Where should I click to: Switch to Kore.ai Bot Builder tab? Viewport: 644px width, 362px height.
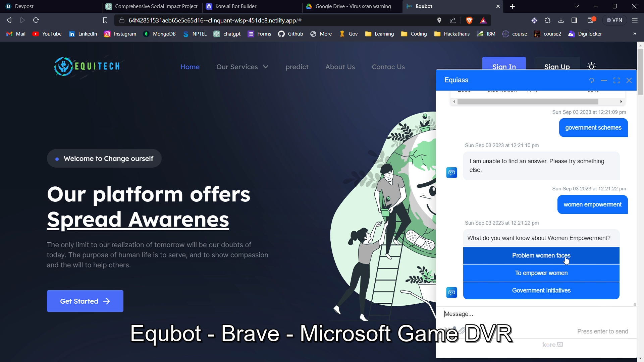pyautogui.click(x=235, y=6)
